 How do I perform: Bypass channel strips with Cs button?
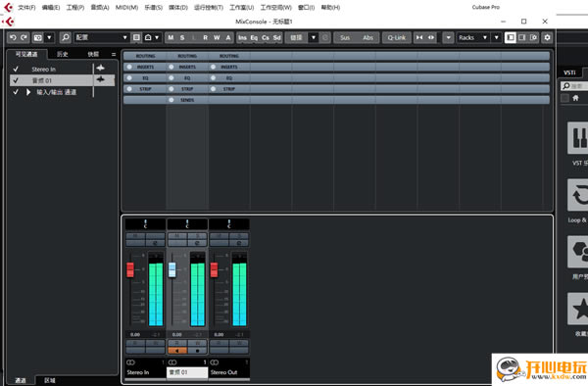coord(266,37)
